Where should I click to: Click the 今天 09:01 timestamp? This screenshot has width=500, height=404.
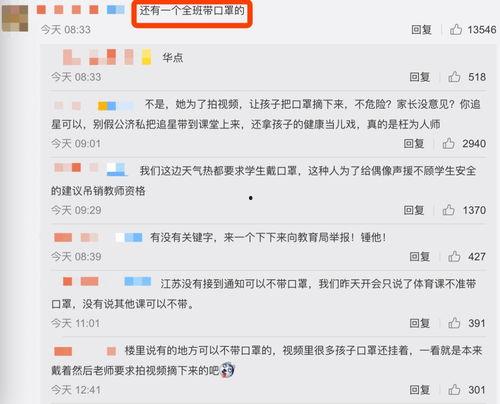tap(76, 144)
